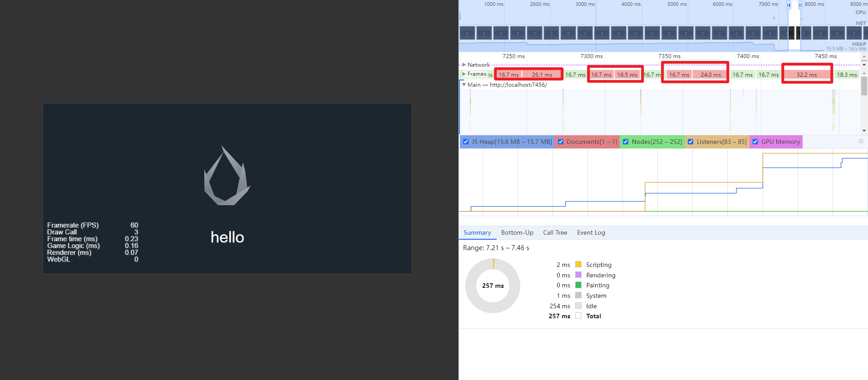This screenshot has width=868, height=380.
Task: Select the 32.2 ms long frame
Action: (807, 74)
